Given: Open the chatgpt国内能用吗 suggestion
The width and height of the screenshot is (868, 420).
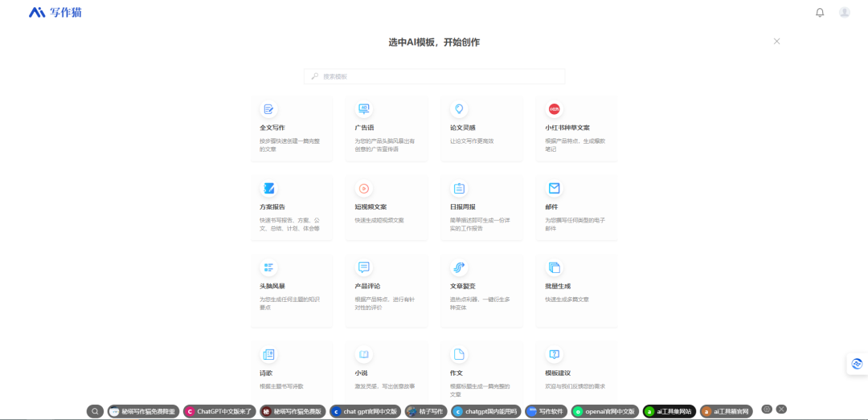Looking at the screenshot, I should point(486,411).
